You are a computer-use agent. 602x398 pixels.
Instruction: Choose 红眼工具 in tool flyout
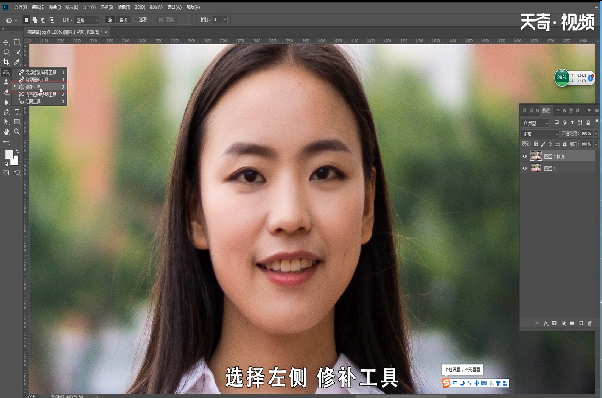(x=40, y=101)
